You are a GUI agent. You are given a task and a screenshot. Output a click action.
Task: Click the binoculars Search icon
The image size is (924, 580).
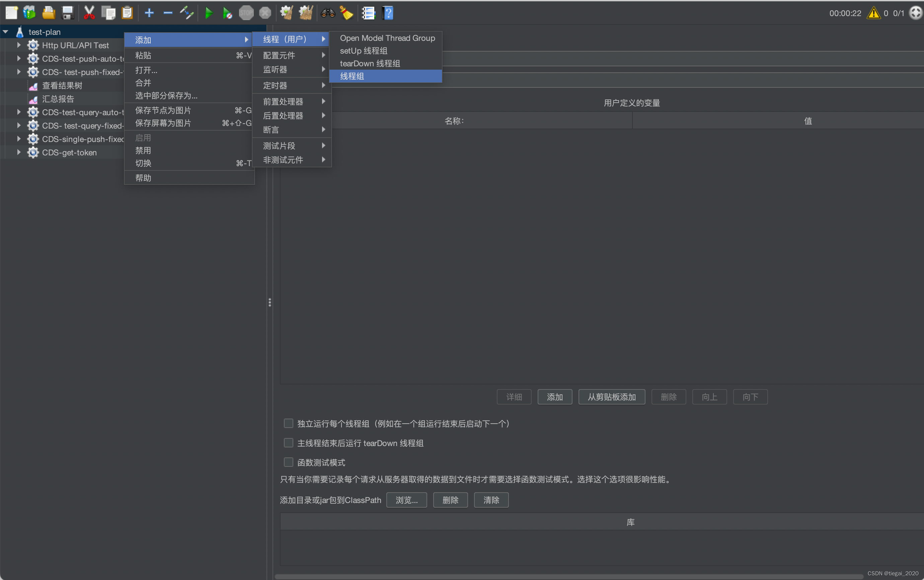point(328,13)
